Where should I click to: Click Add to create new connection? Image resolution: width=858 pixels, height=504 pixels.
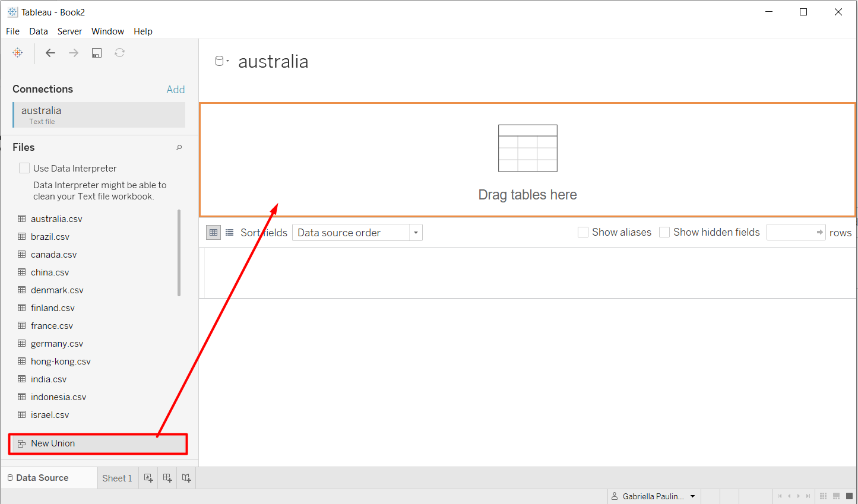175,89
